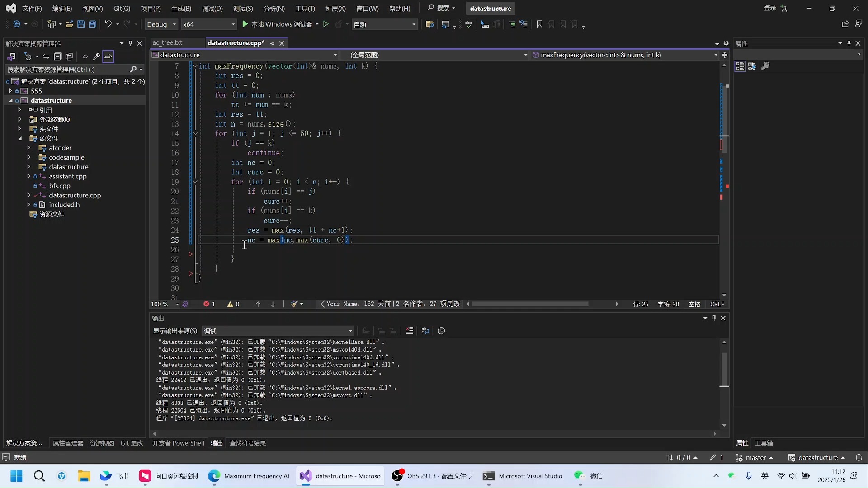Viewport: 868px width, 488px height.
Task: Open the feedback icon at top right
Action: (x=859, y=24)
